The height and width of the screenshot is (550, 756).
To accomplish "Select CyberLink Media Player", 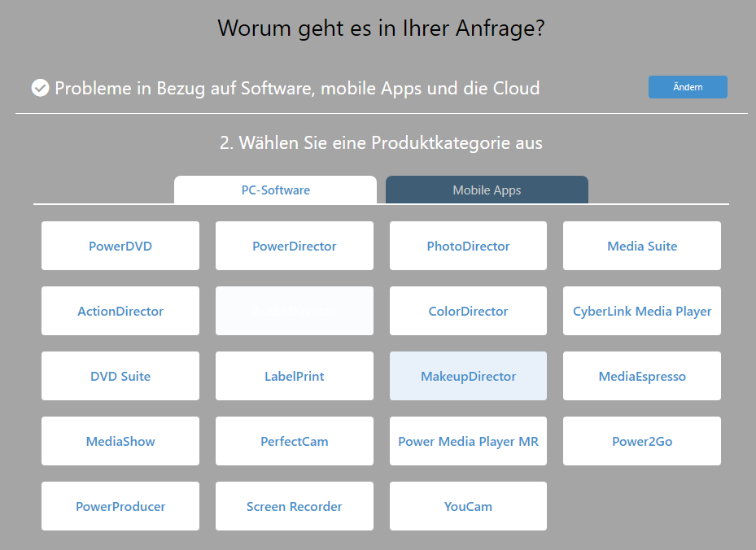I will (642, 311).
